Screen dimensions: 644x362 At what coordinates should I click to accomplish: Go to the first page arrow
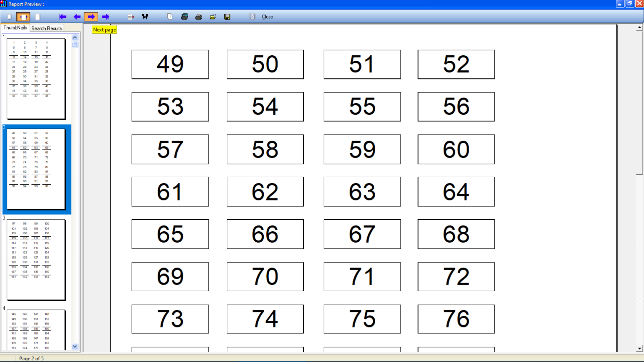[x=63, y=17]
